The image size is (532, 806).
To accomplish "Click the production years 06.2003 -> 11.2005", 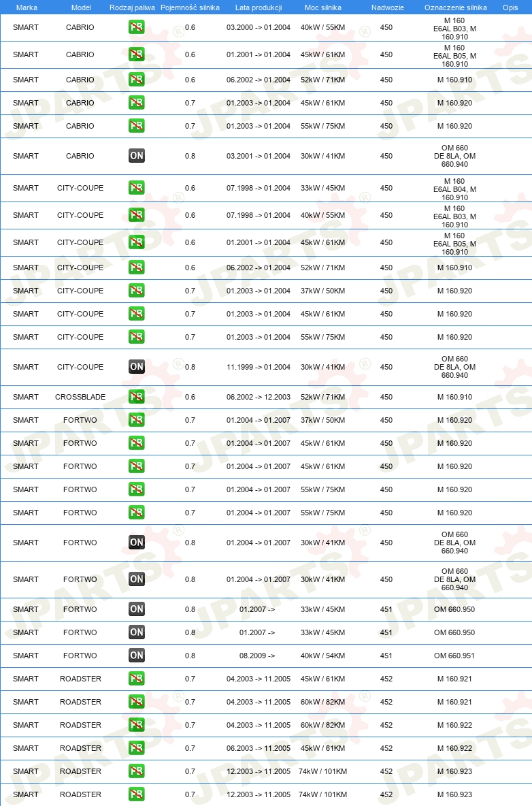I will [259, 748].
